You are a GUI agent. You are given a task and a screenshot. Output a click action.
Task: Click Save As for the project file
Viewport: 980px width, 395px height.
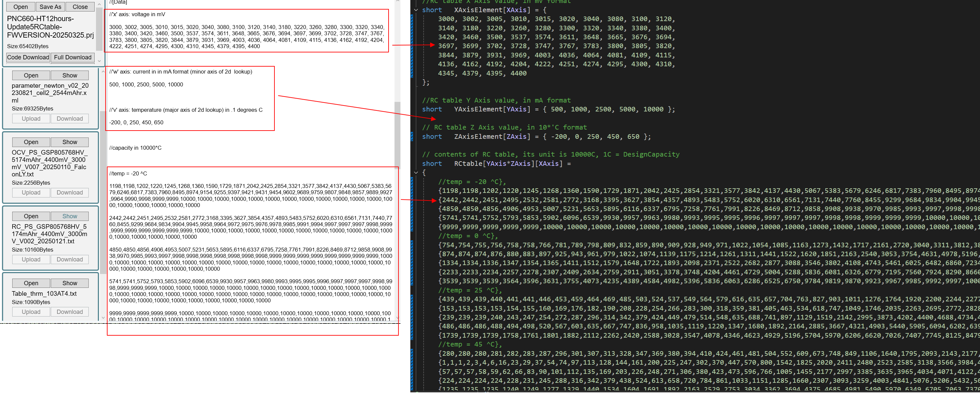click(50, 7)
